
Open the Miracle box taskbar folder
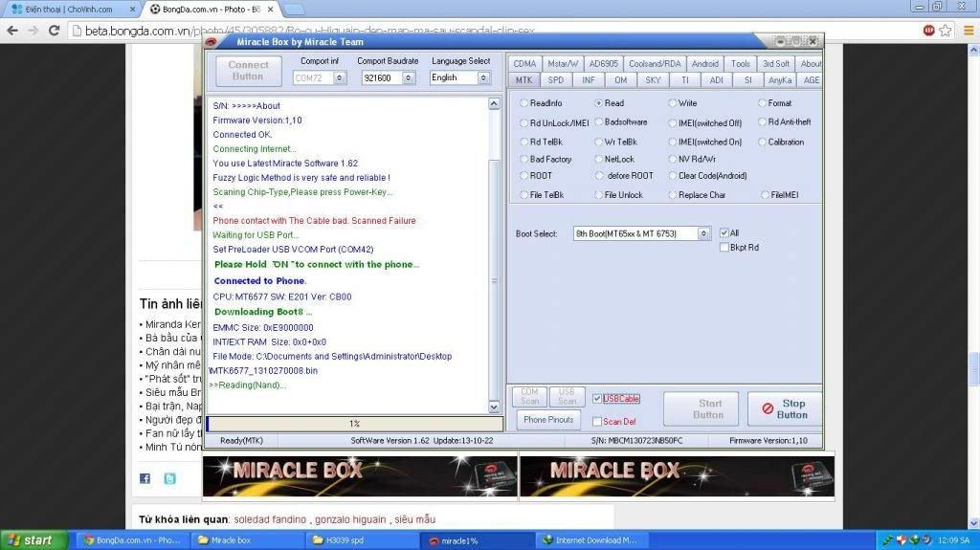[249, 540]
